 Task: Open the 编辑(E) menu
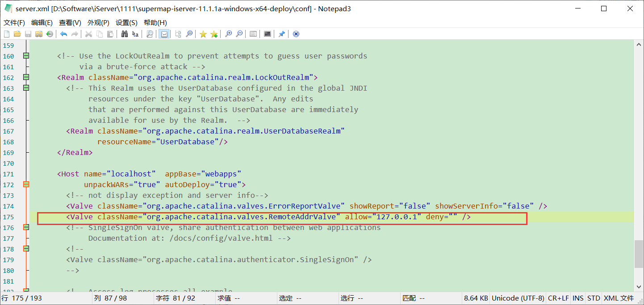coord(42,22)
